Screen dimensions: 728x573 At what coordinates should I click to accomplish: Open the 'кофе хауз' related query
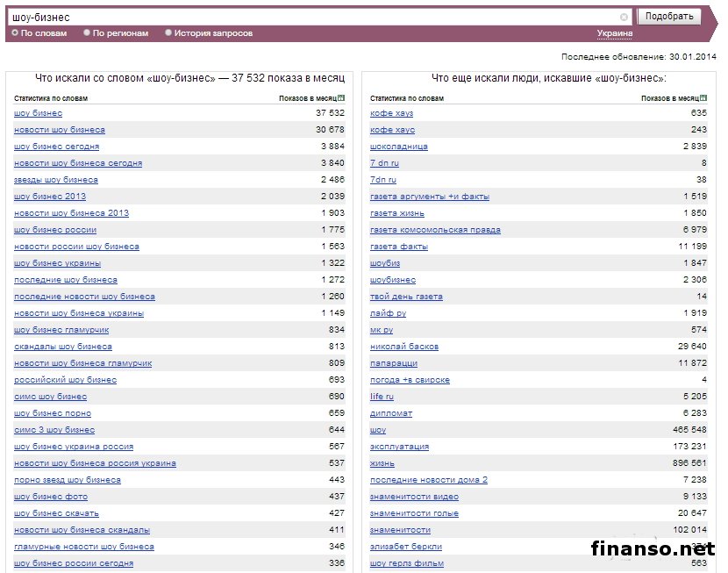[391, 113]
